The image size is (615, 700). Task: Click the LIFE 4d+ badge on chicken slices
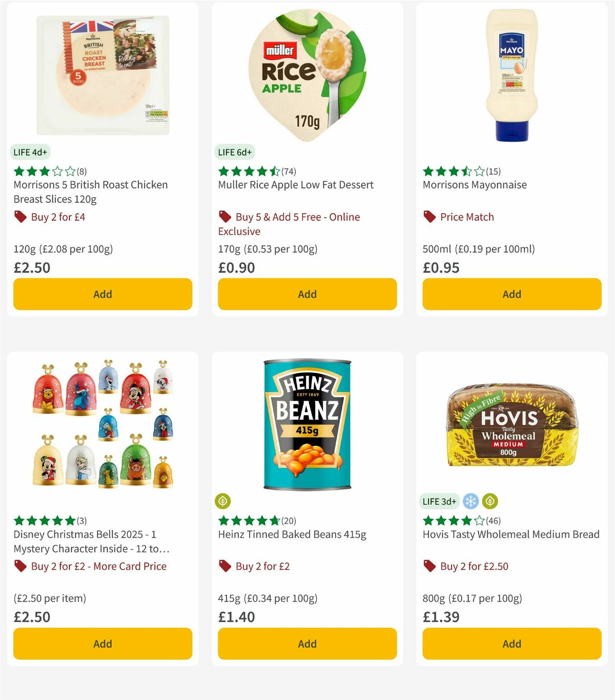click(x=30, y=152)
